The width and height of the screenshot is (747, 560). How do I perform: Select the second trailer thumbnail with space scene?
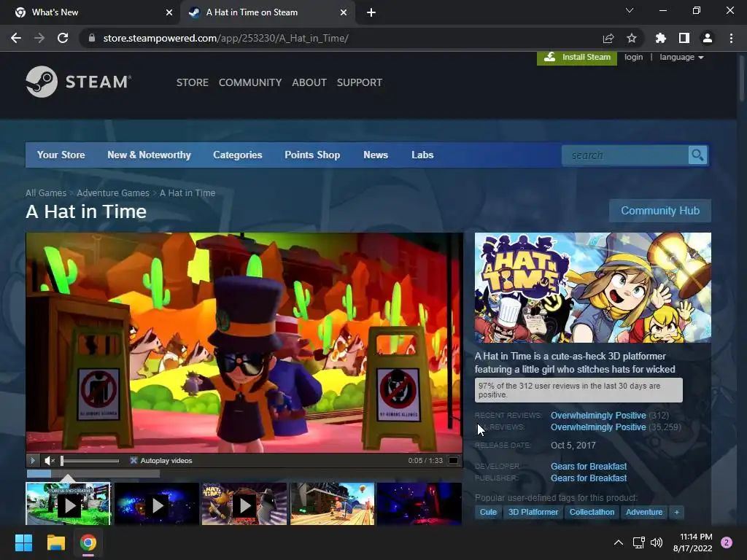[x=157, y=504]
